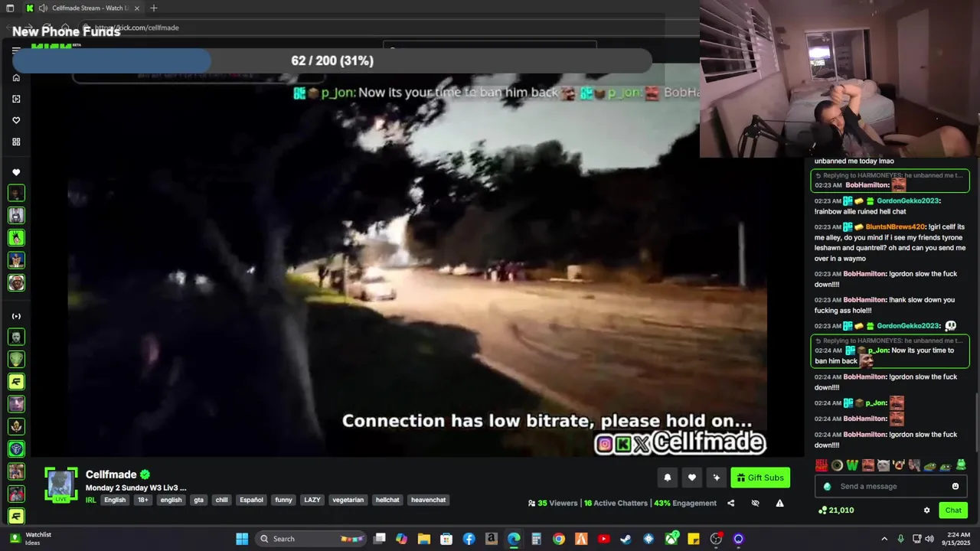
Task: Open the taskbar clock showing 2:24 AM
Action: [958, 539]
